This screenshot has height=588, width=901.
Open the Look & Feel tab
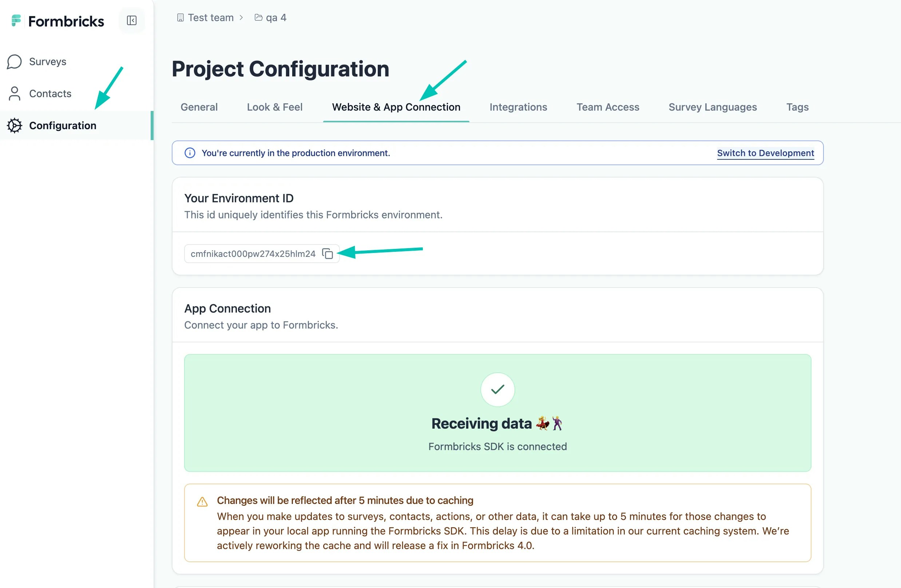click(274, 107)
